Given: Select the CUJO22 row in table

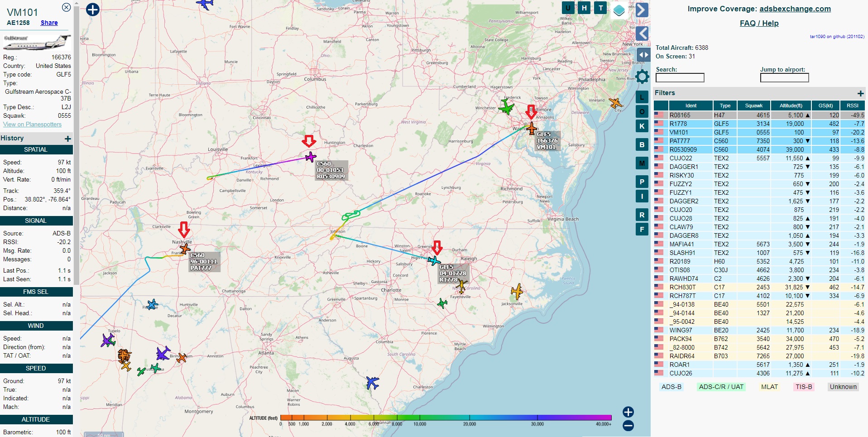Looking at the screenshot, I should point(759,158).
